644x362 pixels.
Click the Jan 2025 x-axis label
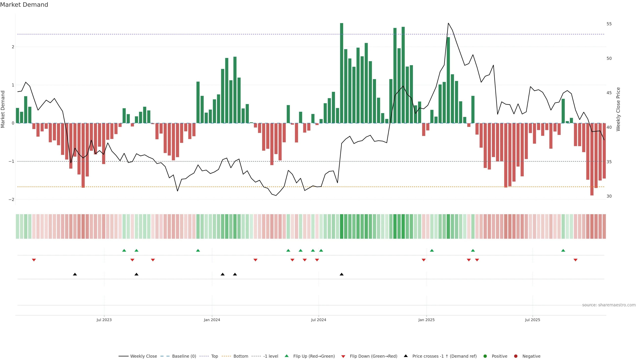click(x=426, y=320)
